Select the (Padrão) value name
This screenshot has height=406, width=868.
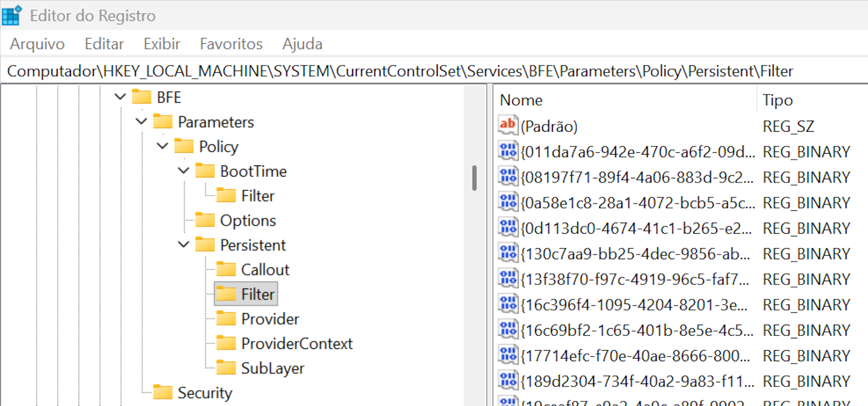coord(549,126)
